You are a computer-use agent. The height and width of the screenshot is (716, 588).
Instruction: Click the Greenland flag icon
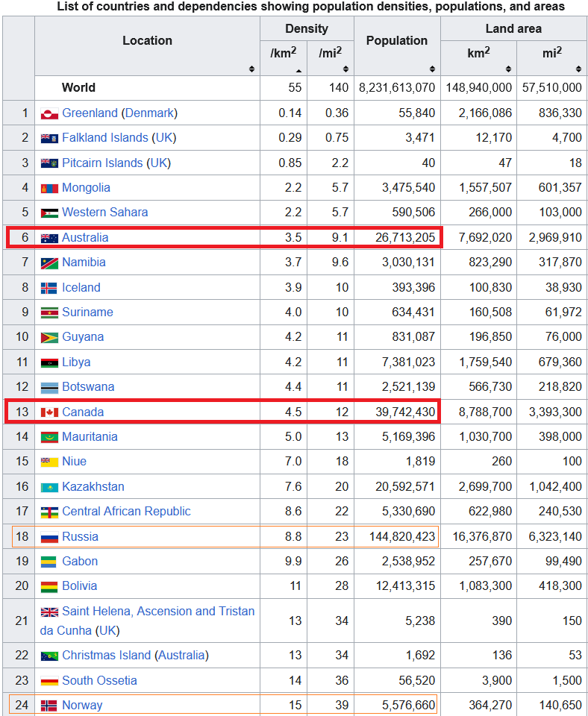point(49,113)
